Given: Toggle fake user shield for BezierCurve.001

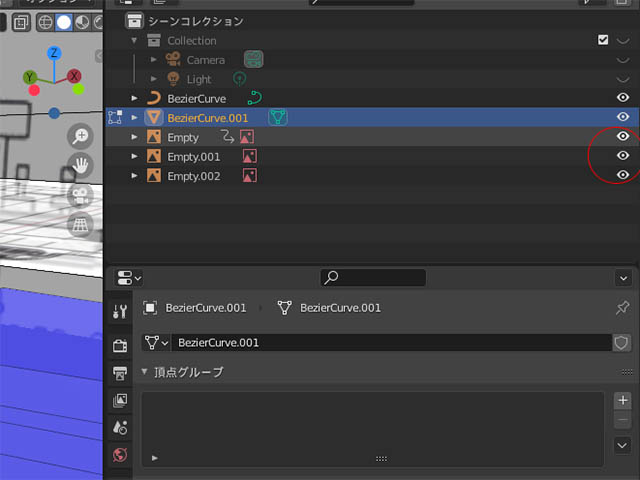Looking at the screenshot, I should pyautogui.click(x=621, y=343).
